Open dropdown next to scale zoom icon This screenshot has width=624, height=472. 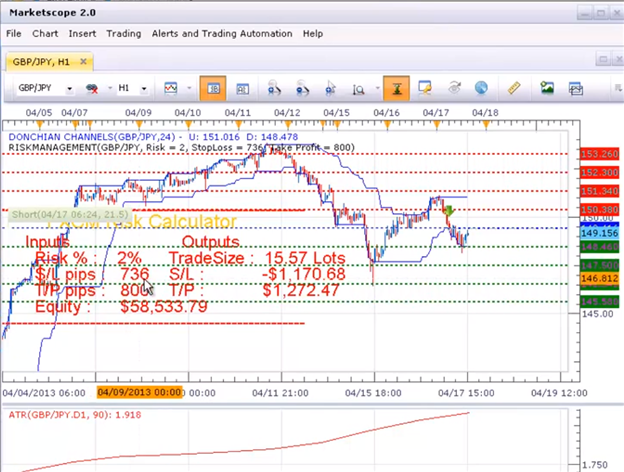(377, 88)
